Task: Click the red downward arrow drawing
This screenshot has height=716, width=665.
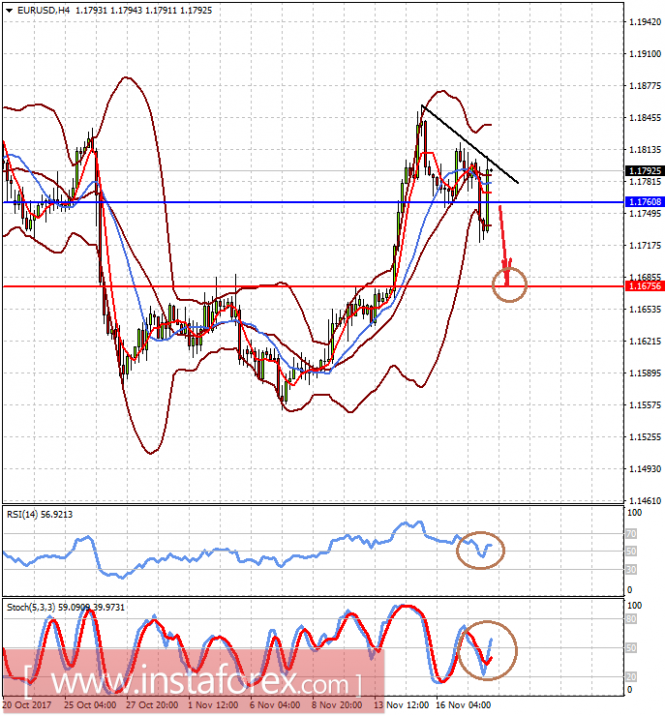Action: tap(505, 245)
